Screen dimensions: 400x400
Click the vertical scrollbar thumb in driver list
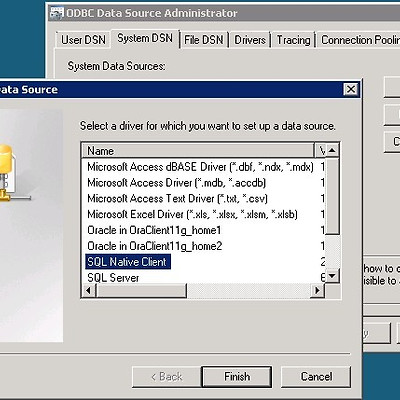pos(332,196)
